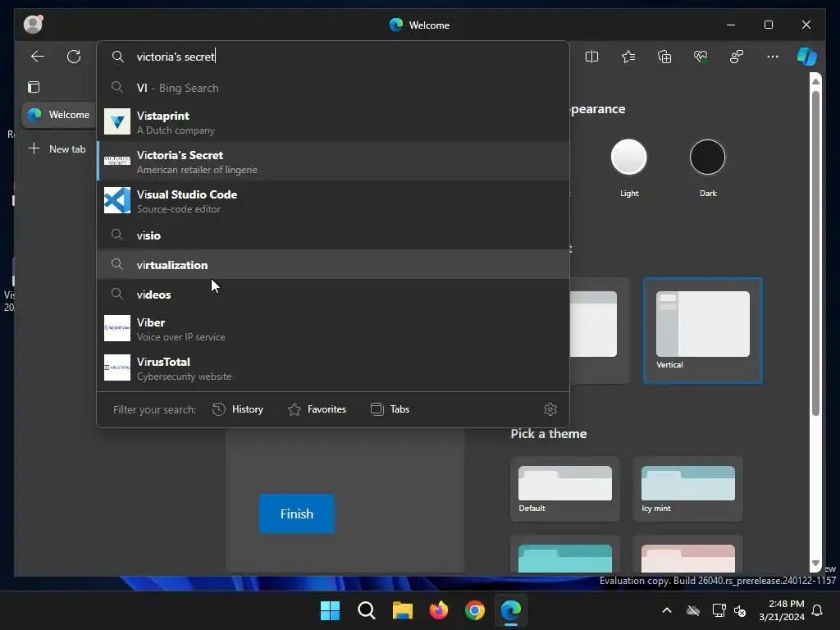Filter search by History
The height and width of the screenshot is (630, 840).
coord(238,409)
